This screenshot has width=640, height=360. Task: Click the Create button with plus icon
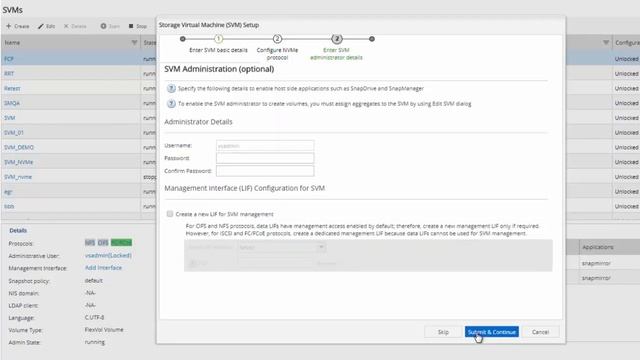coord(18,26)
